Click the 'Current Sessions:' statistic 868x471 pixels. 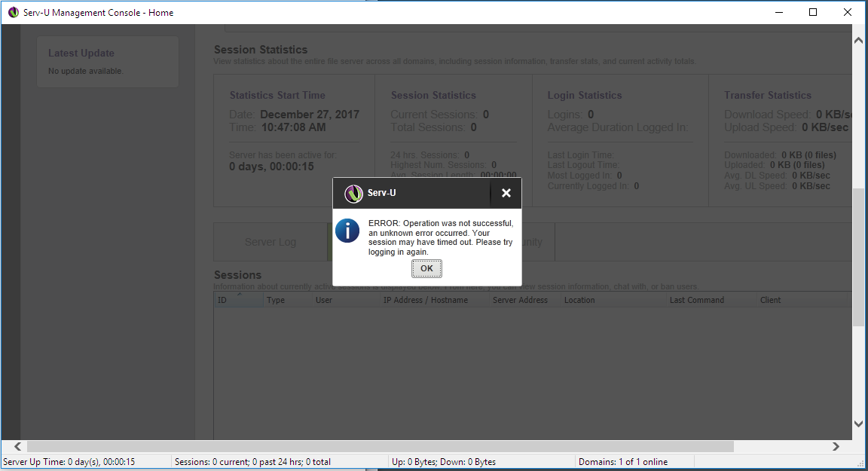tap(439, 115)
